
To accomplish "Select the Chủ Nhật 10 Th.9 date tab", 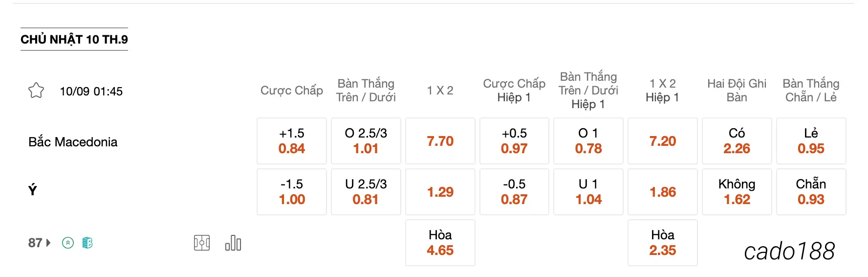I will 74,39.
